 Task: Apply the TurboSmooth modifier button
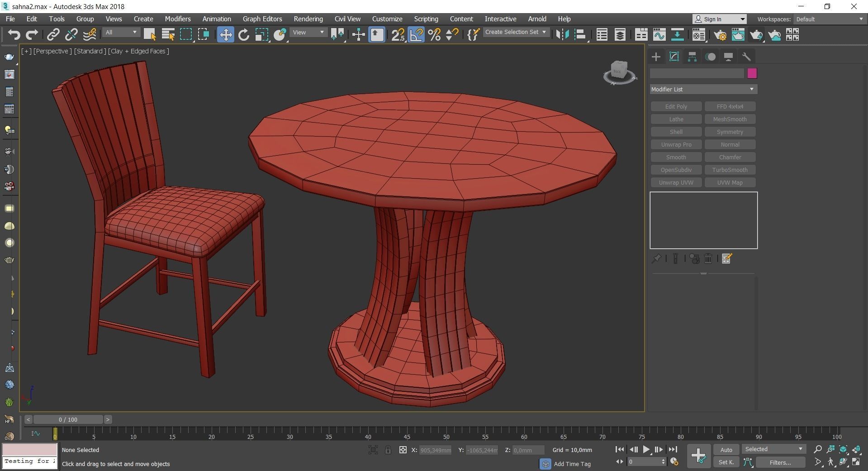click(x=730, y=170)
